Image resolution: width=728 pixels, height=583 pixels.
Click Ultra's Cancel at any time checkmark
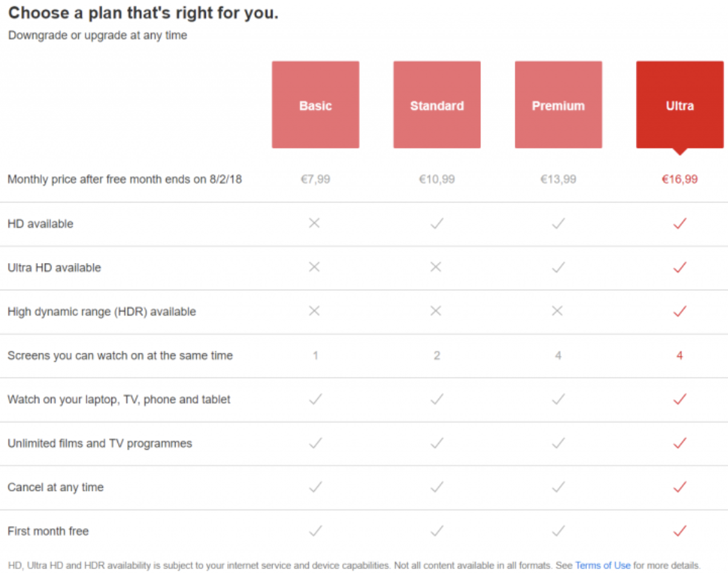[x=680, y=487]
